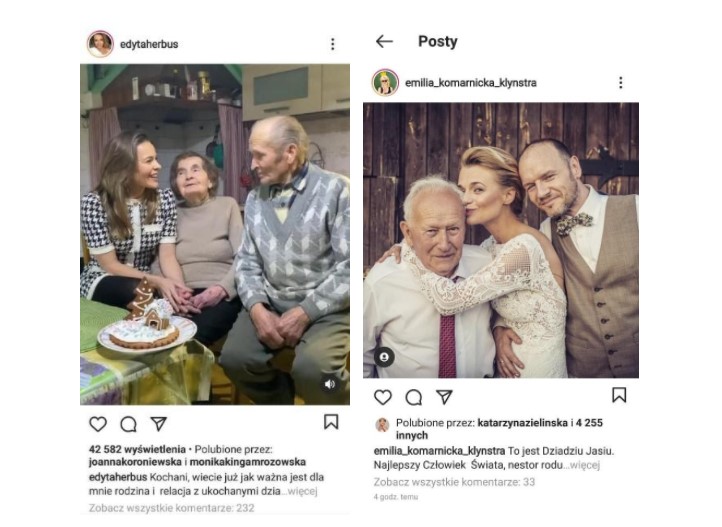View all 232 comments

(x=171, y=508)
